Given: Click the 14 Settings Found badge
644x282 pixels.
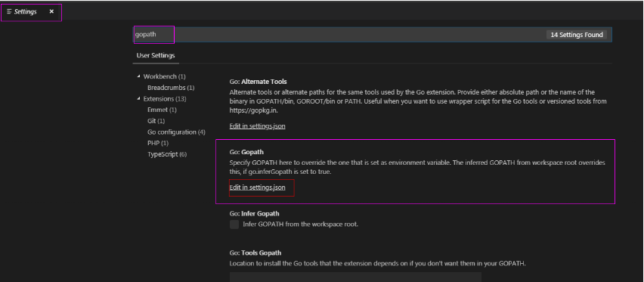Looking at the screenshot, I should (x=577, y=35).
